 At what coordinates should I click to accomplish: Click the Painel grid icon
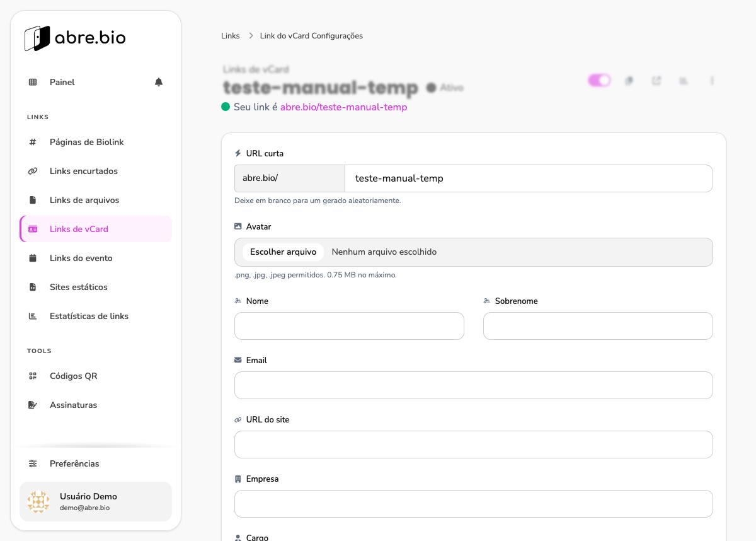(33, 82)
